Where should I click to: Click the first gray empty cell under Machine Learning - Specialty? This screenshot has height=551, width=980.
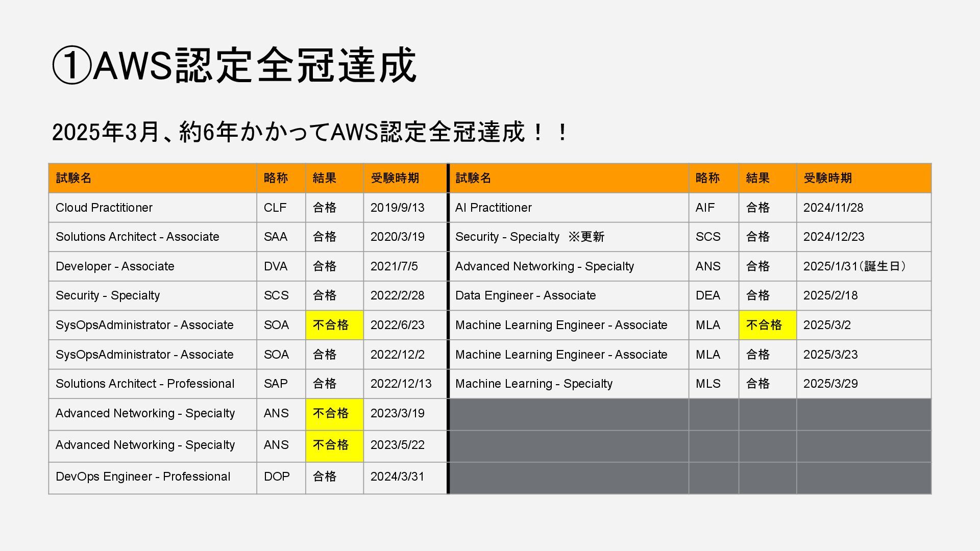click(569, 414)
